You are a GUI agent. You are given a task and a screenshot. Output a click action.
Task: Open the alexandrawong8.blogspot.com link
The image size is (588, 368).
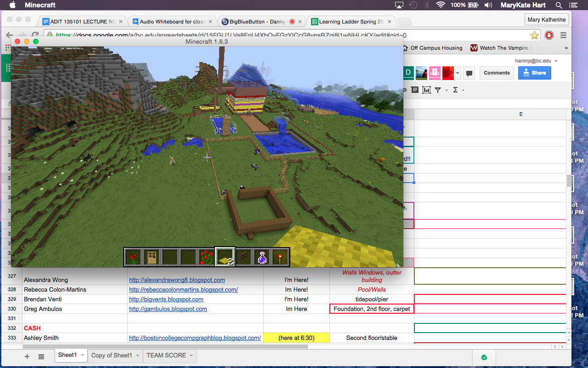tap(177, 280)
